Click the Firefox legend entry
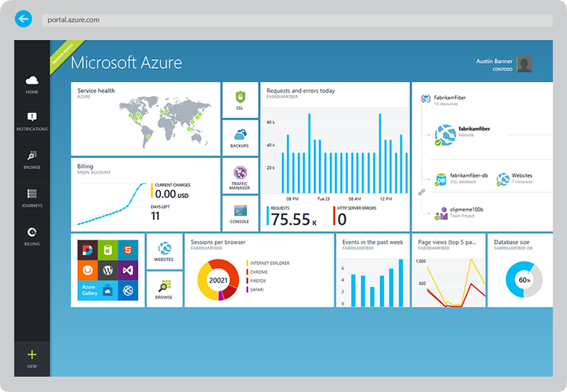The image size is (567, 392). click(x=257, y=281)
